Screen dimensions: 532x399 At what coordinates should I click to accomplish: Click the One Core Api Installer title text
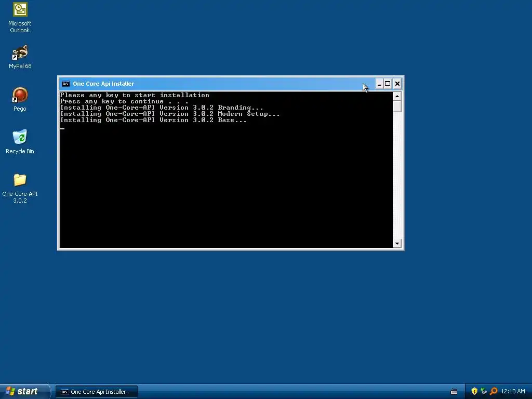pyautogui.click(x=103, y=84)
